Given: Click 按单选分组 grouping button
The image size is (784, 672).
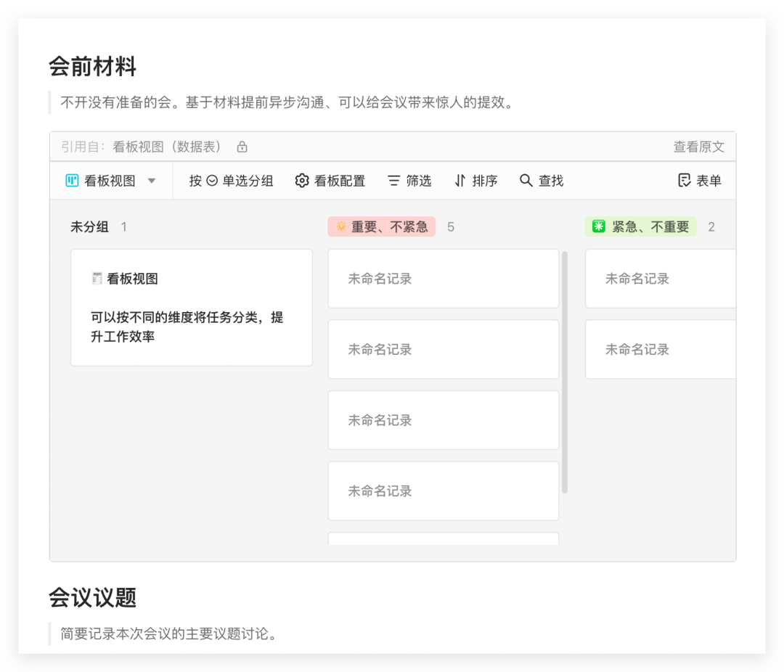Looking at the screenshot, I should coord(231,181).
